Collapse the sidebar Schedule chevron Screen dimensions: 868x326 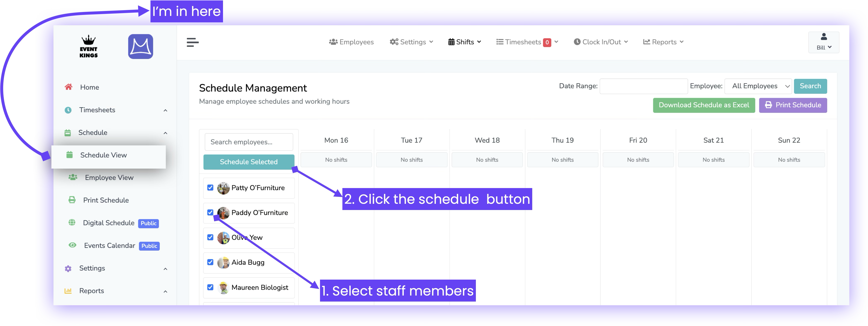[165, 133]
